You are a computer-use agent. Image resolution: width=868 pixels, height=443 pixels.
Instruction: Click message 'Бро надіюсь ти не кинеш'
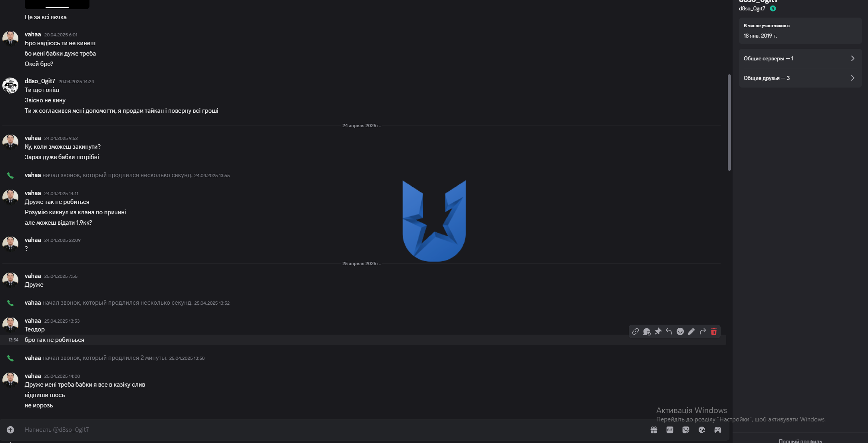tap(60, 43)
